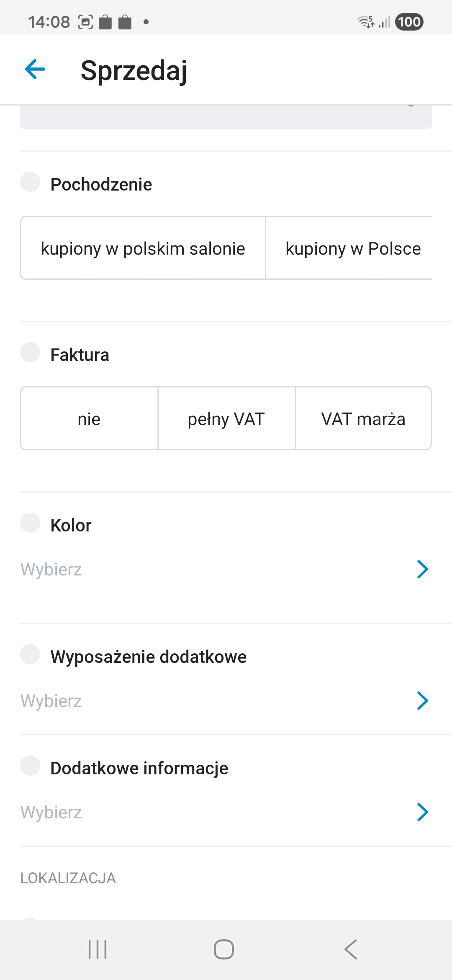
Task: Select 'kupiony w polskim salonie' option
Action: pyautogui.click(x=143, y=248)
